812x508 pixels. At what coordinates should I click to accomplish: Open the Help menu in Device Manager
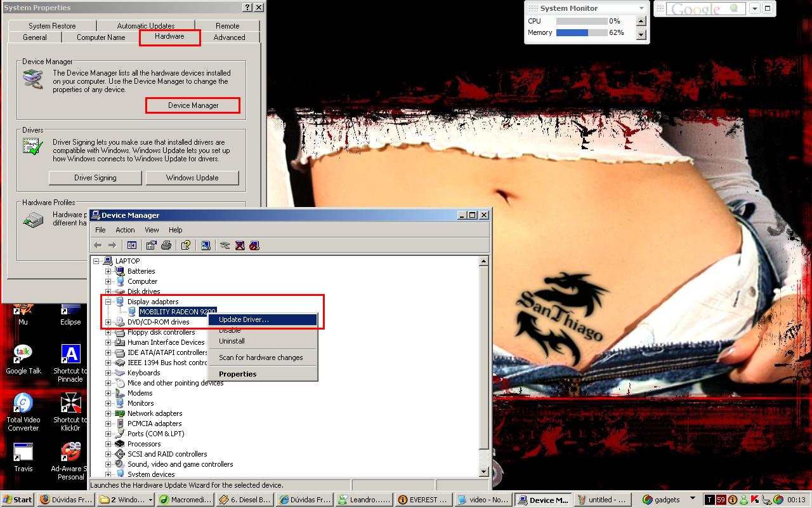(175, 230)
